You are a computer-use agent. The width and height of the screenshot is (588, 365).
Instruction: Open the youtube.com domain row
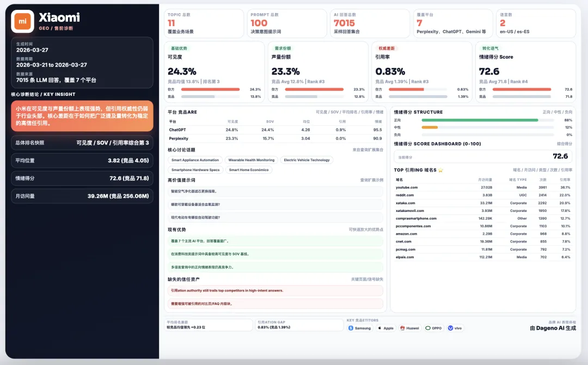click(483, 187)
